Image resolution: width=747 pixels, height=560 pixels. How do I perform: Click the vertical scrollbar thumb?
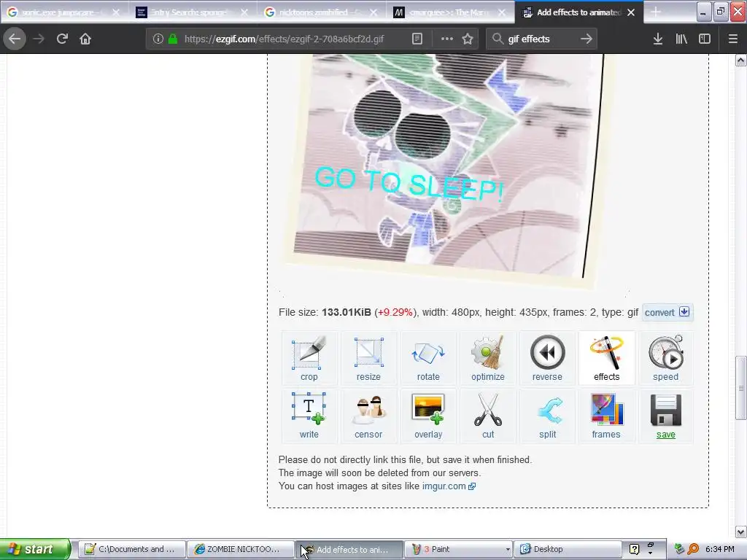click(x=740, y=388)
